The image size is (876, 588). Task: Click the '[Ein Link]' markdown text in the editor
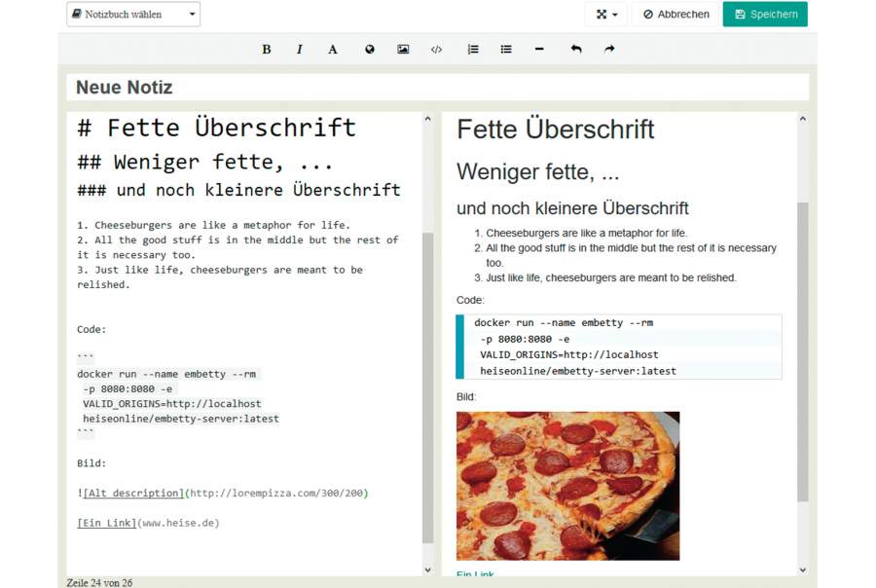107,523
